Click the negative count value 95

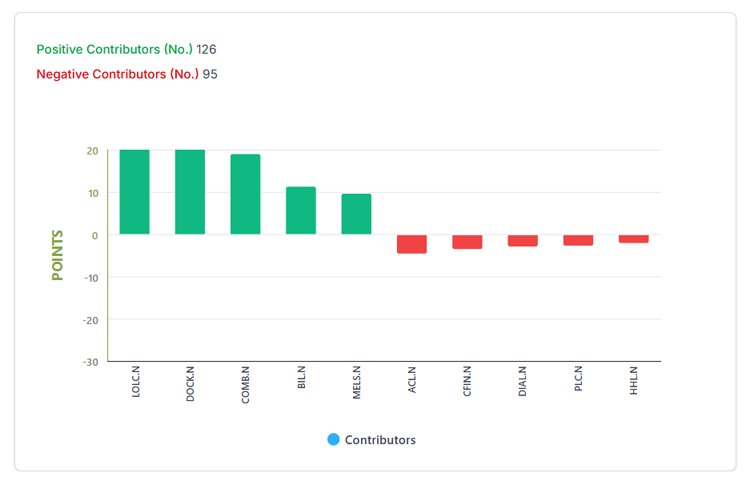[210, 74]
